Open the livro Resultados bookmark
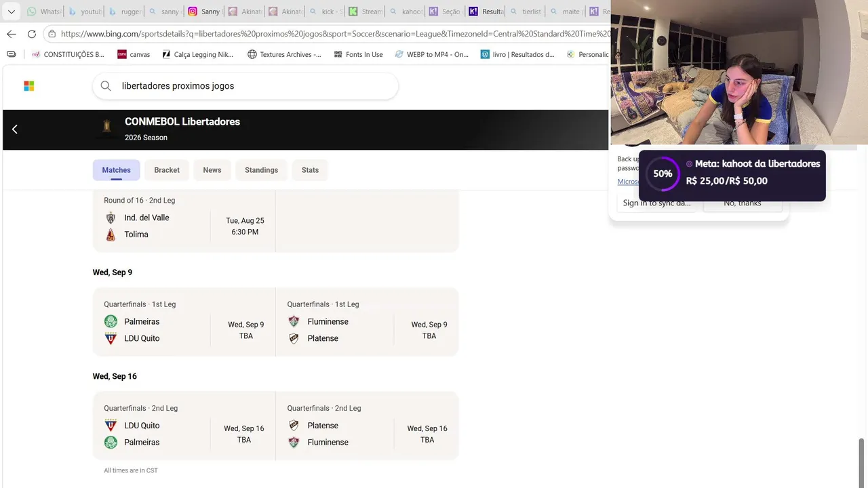The image size is (868, 488). (x=517, y=54)
